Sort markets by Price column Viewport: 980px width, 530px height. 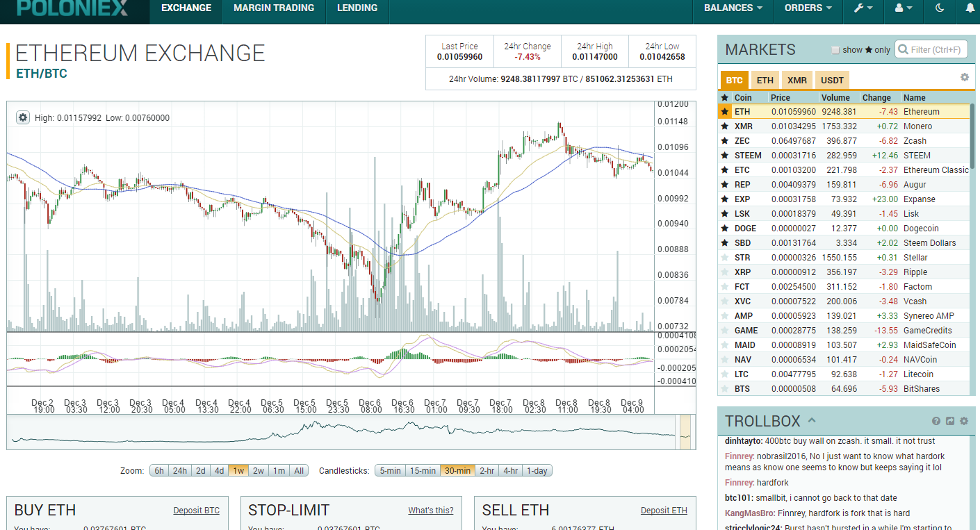click(780, 98)
